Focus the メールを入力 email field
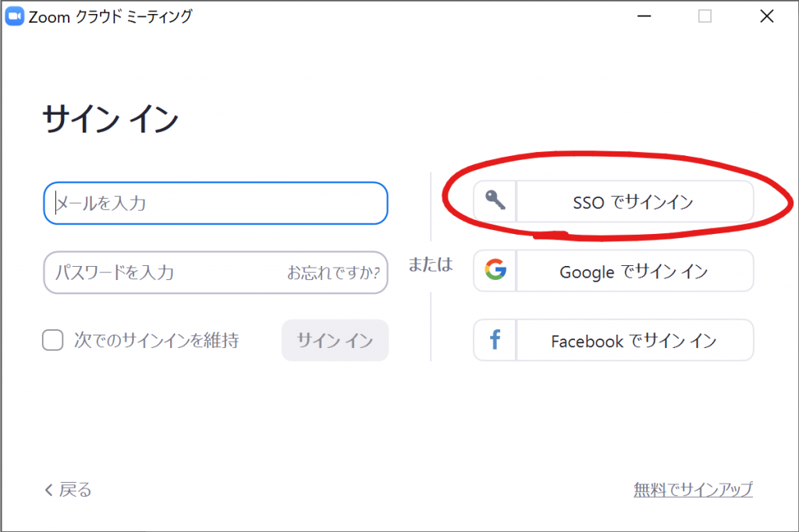 tap(215, 204)
